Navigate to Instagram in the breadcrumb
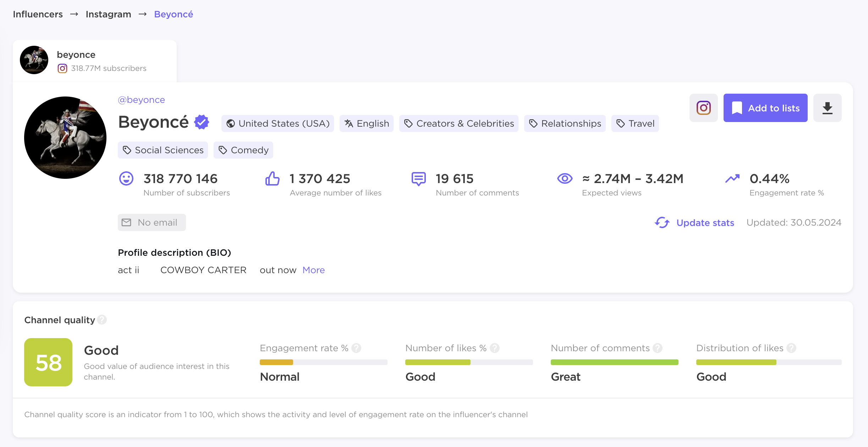This screenshot has height=447, width=868. coord(108,14)
